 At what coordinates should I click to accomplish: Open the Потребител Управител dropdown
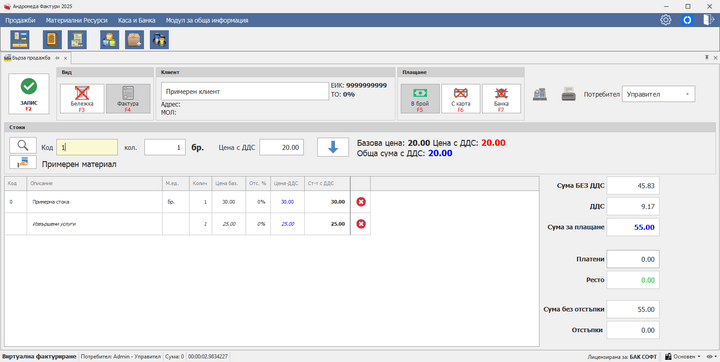[658, 94]
